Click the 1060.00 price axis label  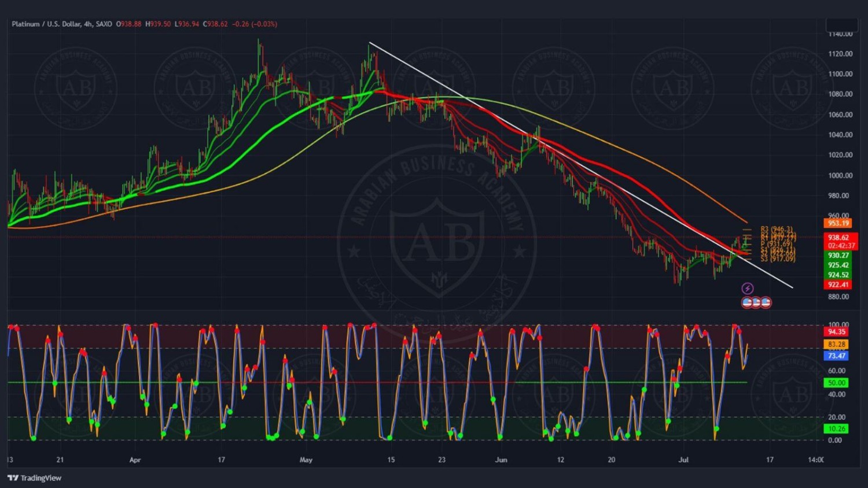[x=840, y=114]
